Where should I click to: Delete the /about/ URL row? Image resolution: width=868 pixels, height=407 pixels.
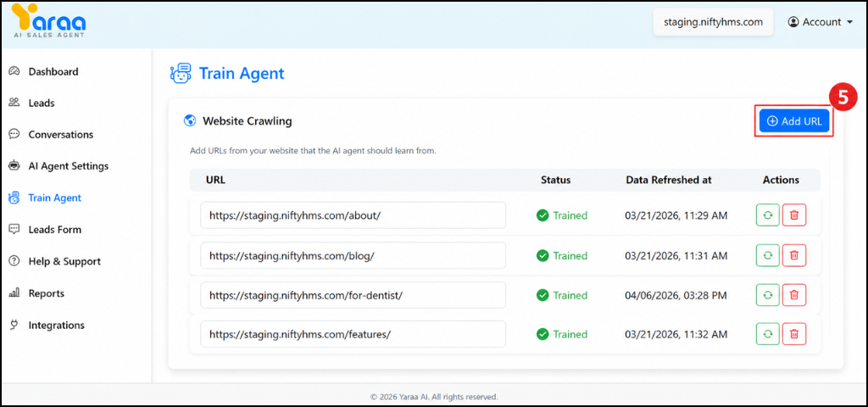point(793,215)
